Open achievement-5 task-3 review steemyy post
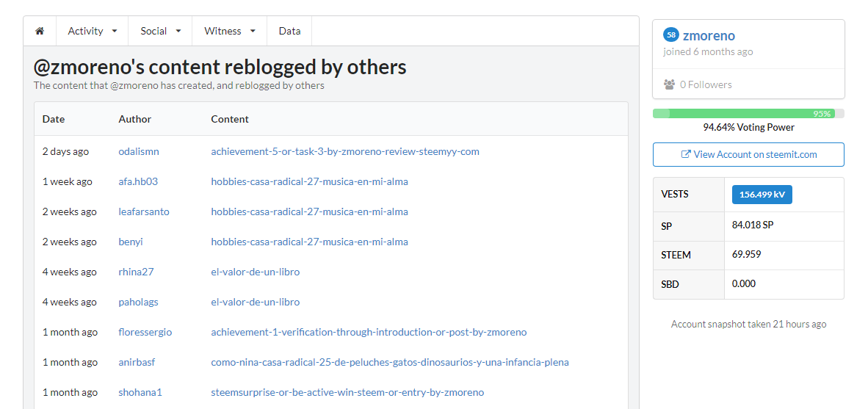868x409 pixels. [345, 151]
